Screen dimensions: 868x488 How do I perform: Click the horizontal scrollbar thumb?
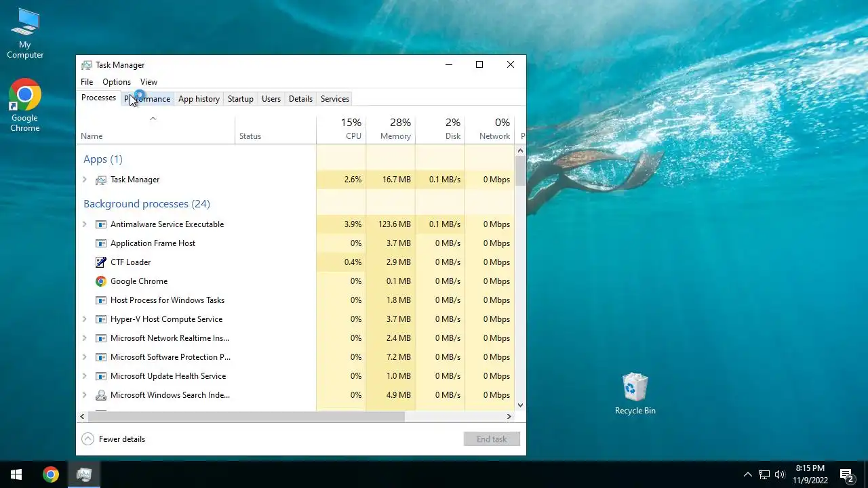246,417
